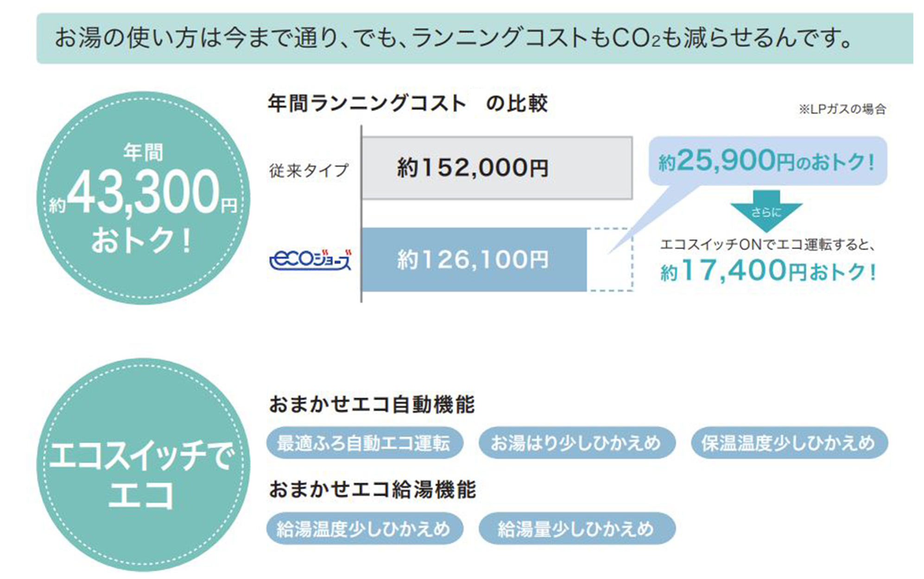Screen dimensions: 924x579
Task: Click the 従来タイプ label
Action: [x=309, y=170]
